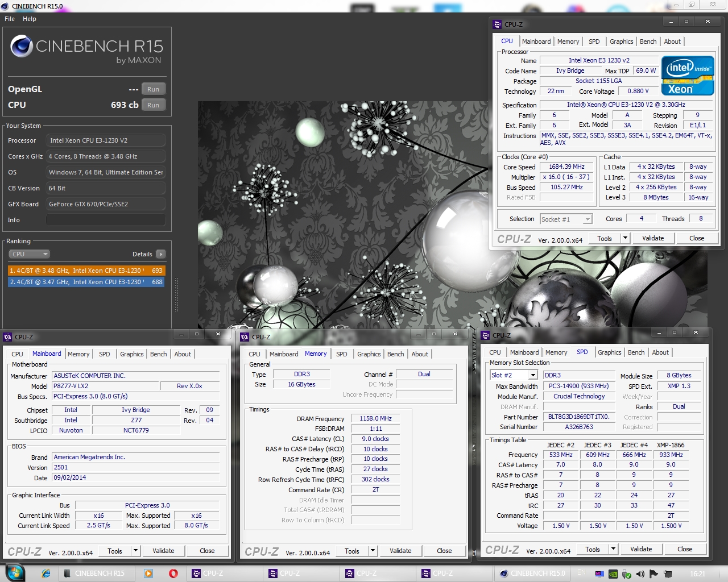Open the media player taskbar icon
This screenshot has width=728, height=582.
pos(148,573)
